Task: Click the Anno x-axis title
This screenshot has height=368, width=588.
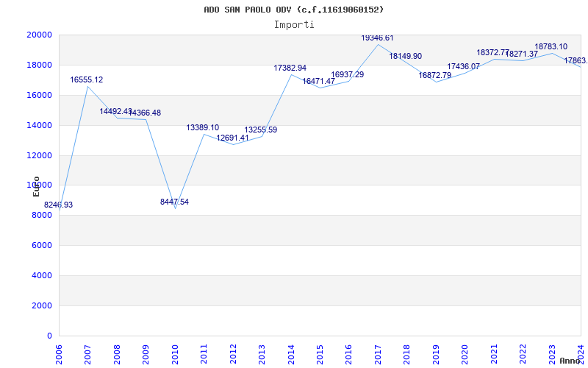Action: pos(570,361)
